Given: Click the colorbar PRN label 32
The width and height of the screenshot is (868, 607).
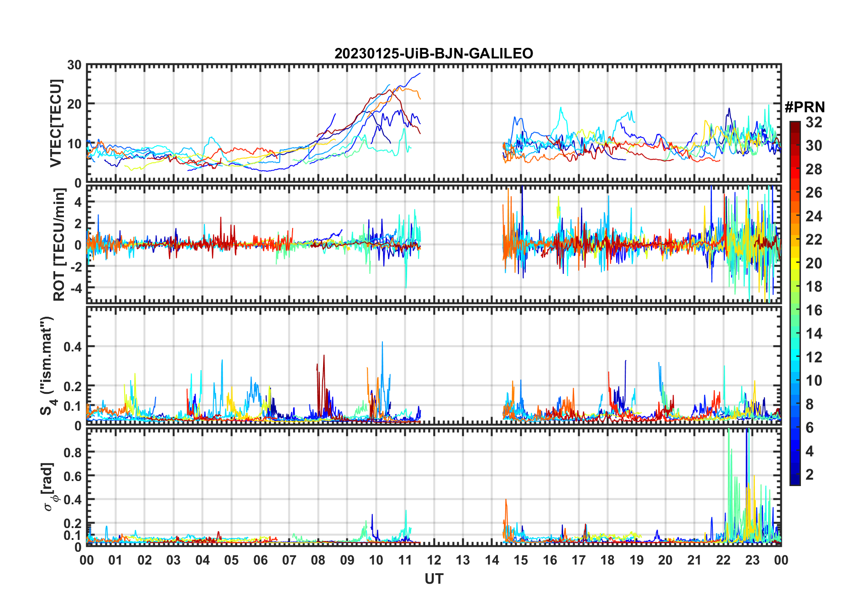Looking at the screenshot, I should 814,122.
